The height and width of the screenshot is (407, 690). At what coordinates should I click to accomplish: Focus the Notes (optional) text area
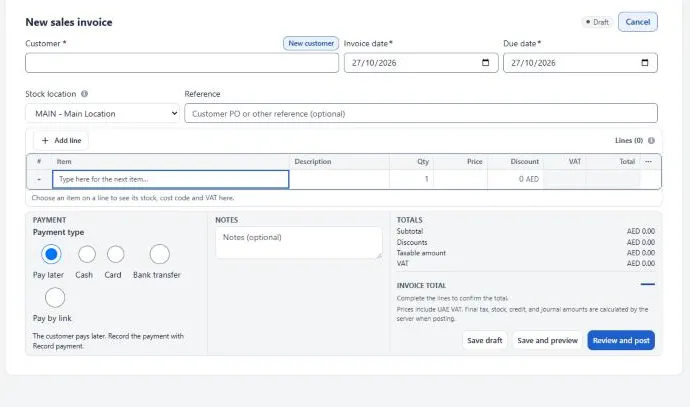tap(299, 242)
